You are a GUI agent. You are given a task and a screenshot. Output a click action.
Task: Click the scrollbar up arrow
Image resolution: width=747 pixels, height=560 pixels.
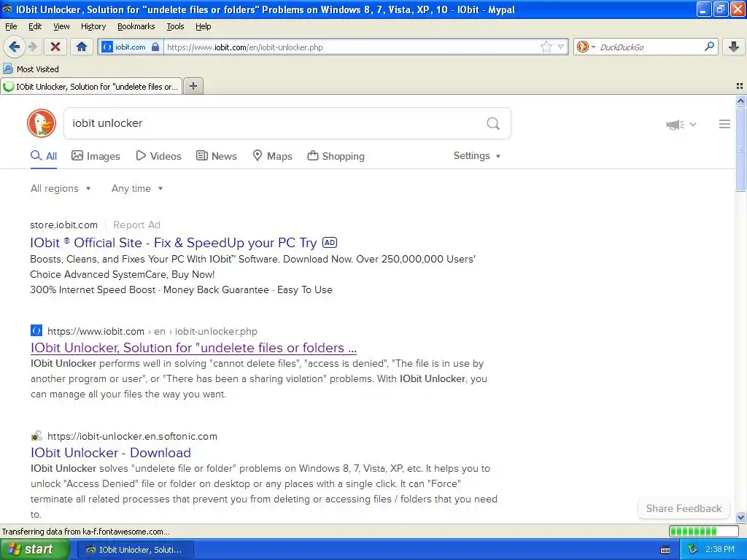pyautogui.click(x=740, y=101)
